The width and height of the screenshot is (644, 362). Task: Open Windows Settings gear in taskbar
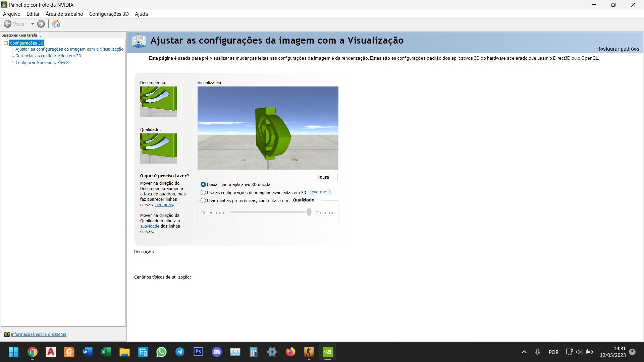click(x=272, y=352)
